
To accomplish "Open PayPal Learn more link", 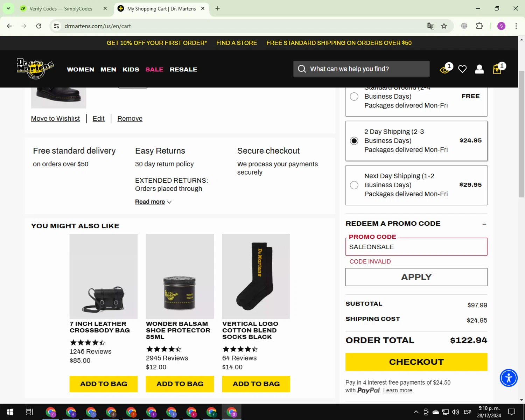I will click(398, 390).
